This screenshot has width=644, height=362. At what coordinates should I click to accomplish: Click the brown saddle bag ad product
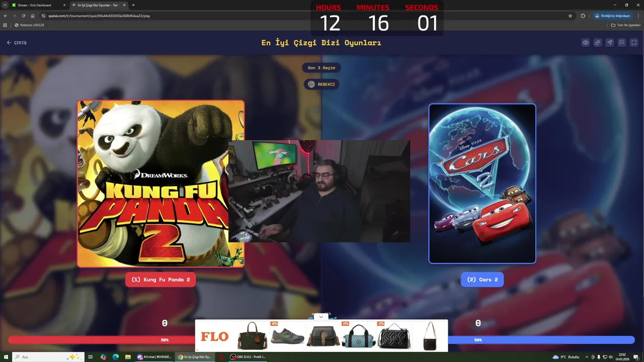point(323,336)
